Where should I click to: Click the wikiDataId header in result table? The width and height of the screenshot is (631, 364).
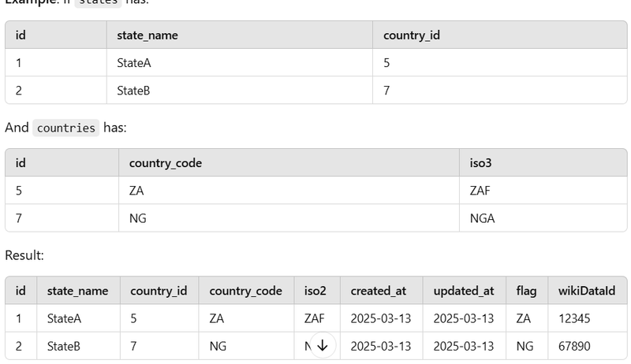(586, 291)
